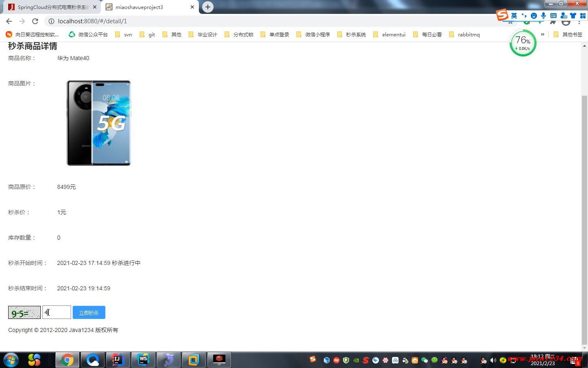Image resolution: width=588 pixels, height=368 pixels.
Task: Click the NVIDIA tray icon
Action: coord(356,360)
